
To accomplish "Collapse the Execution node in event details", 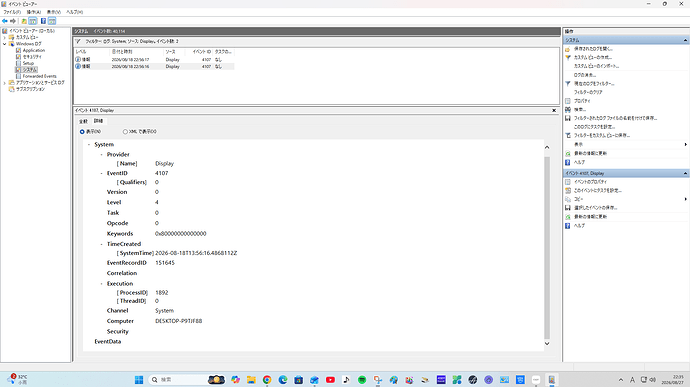I will pos(101,284).
